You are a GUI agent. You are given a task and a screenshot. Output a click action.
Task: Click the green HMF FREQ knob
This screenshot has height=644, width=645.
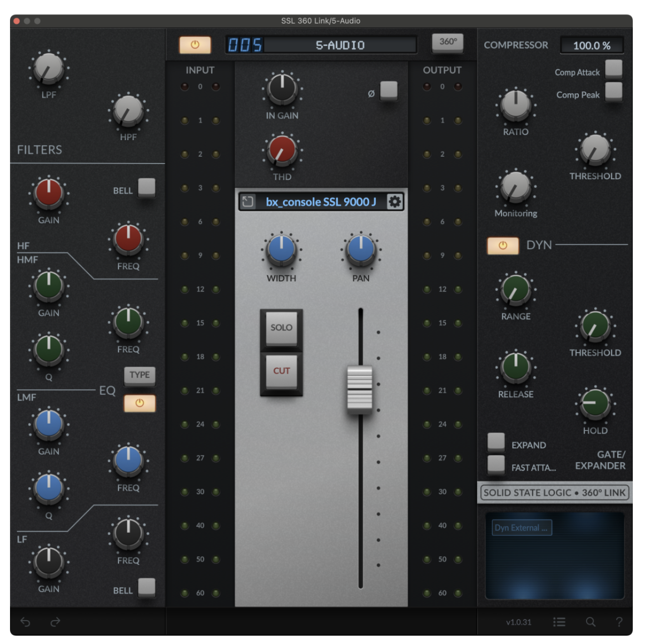point(128,323)
